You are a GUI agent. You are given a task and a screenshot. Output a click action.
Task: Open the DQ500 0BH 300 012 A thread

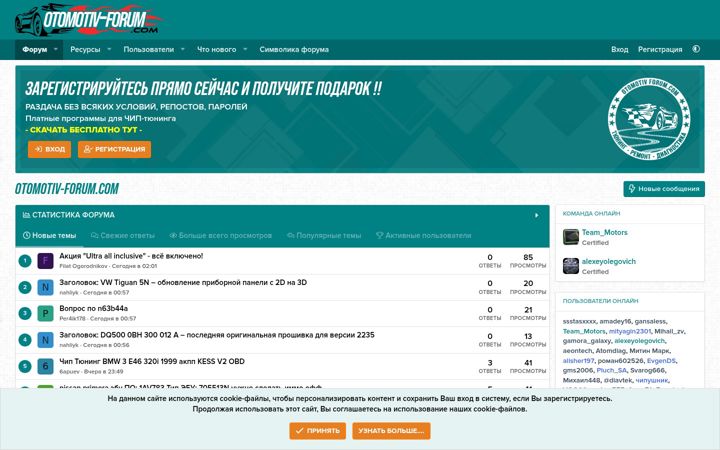217,335
